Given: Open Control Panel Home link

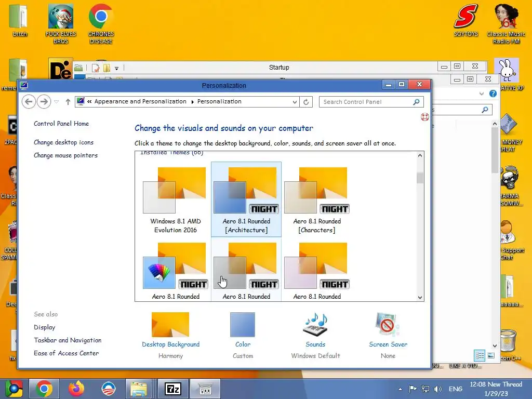Looking at the screenshot, I should point(61,124).
